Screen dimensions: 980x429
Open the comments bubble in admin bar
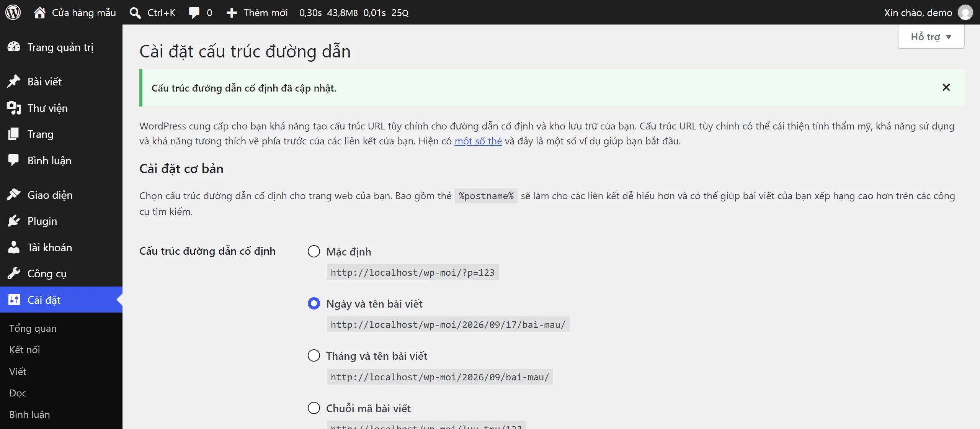pyautogui.click(x=194, y=13)
